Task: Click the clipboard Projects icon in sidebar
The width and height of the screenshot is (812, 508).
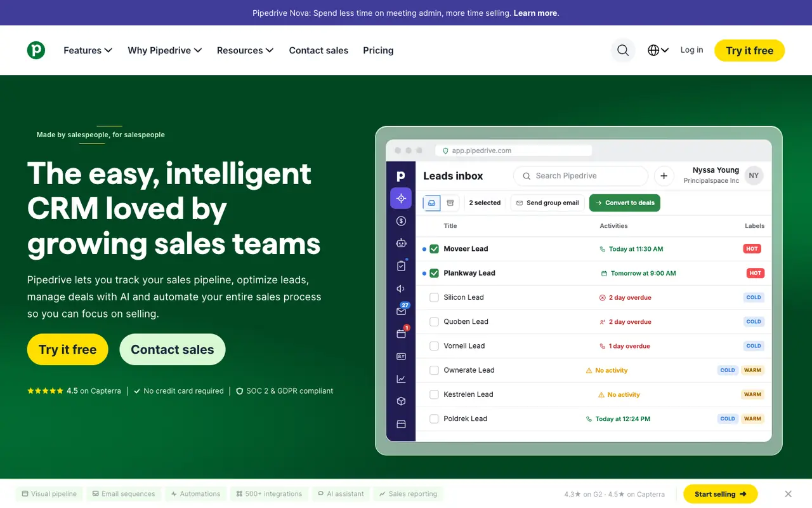Action: pyautogui.click(x=401, y=266)
